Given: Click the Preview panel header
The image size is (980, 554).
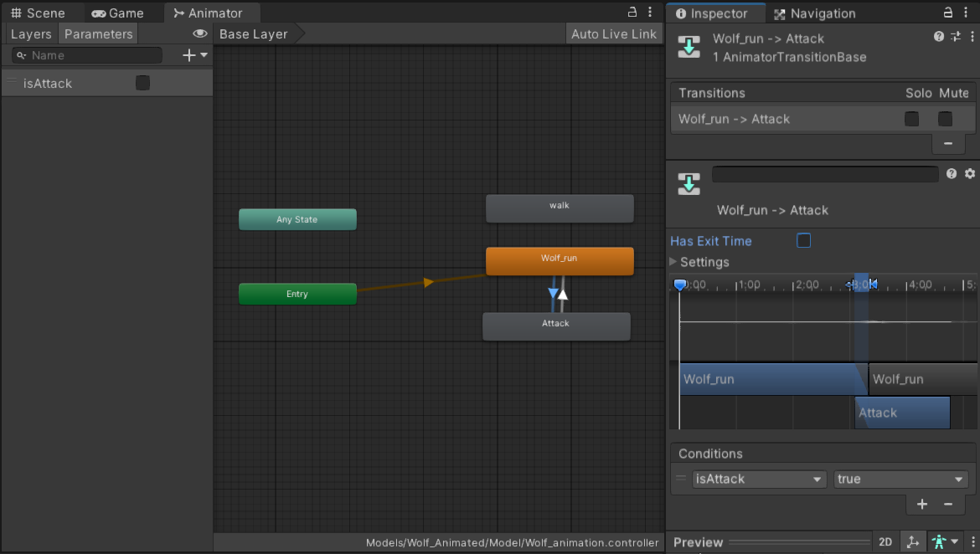Looking at the screenshot, I should 698,542.
